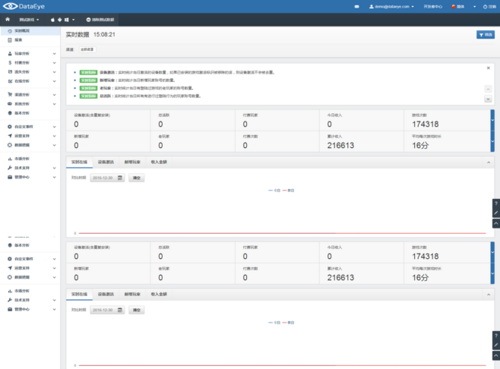
Task: Click the 216613 value in upper stats cards
Action: [341, 145]
